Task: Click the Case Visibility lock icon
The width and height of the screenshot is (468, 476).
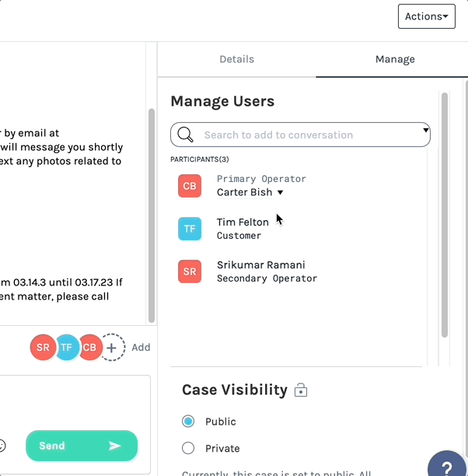Action: [x=301, y=390]
